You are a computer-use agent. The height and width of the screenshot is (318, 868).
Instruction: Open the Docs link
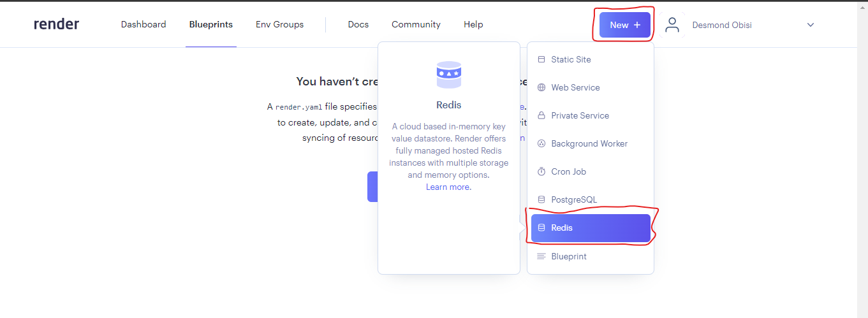click(358, 24)
